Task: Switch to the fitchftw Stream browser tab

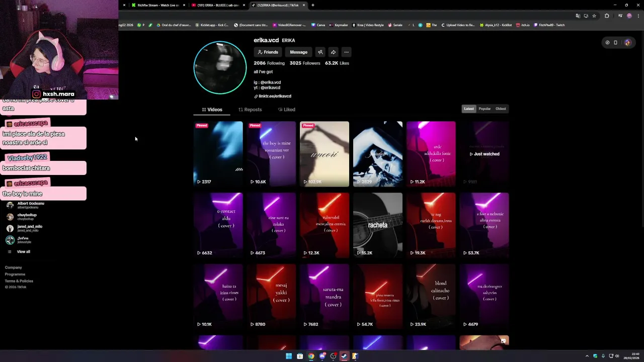Action: (x=158, y=5)
